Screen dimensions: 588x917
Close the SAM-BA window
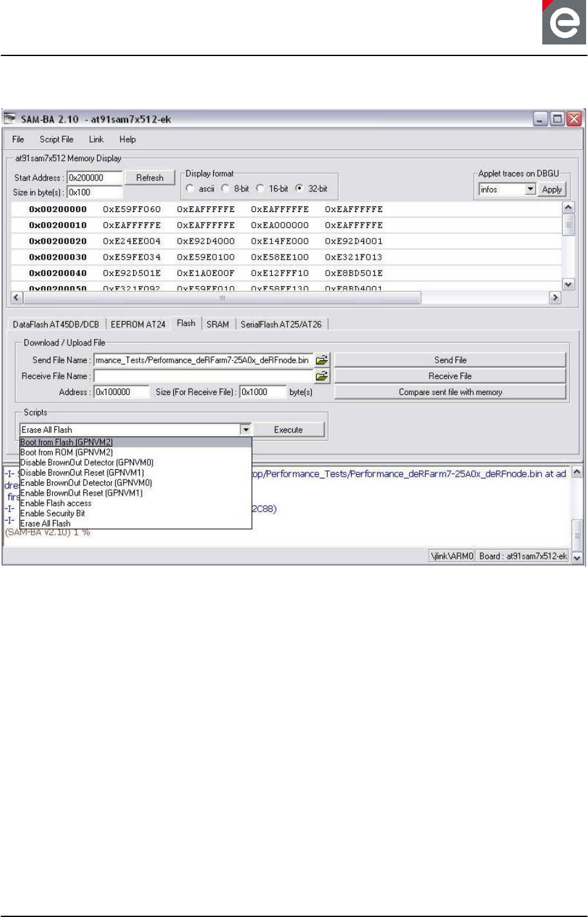coord(574,119)
